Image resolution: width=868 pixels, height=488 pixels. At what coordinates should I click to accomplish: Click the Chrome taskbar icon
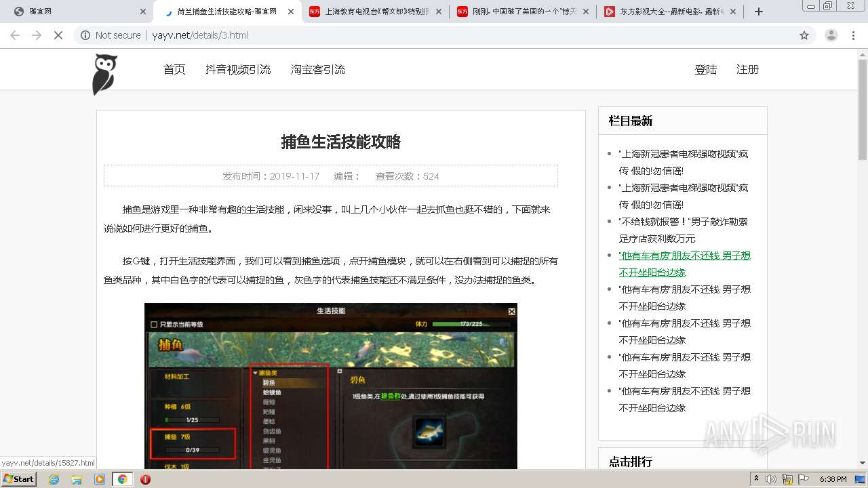click(x=123, y=479)
